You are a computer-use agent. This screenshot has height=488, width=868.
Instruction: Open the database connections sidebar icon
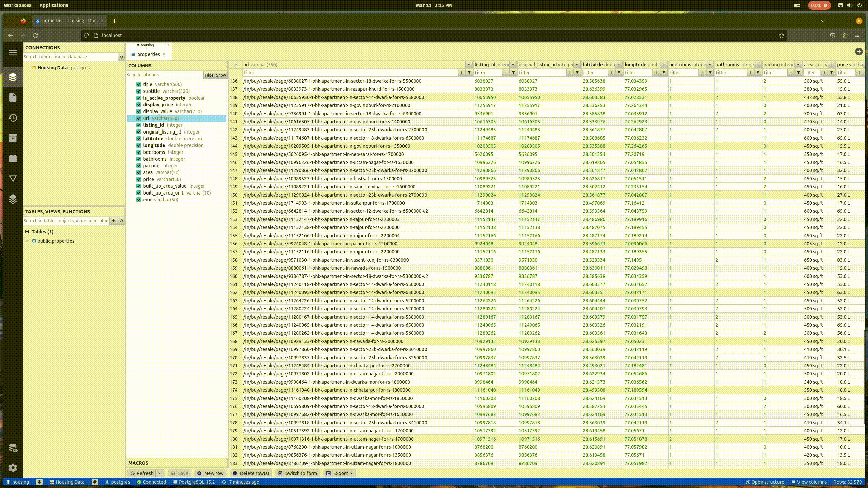tap(13, 77)
